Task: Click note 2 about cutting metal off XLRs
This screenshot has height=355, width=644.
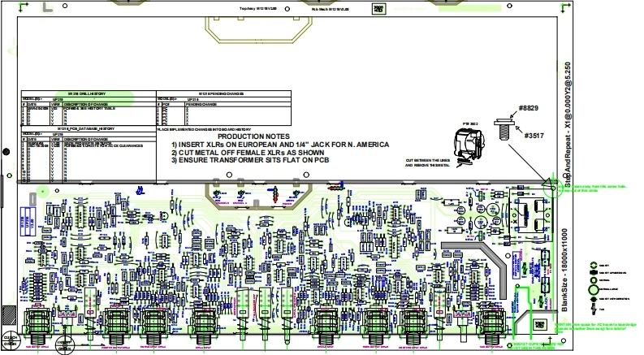Action: pyautogui.click(x=248, y=152)
